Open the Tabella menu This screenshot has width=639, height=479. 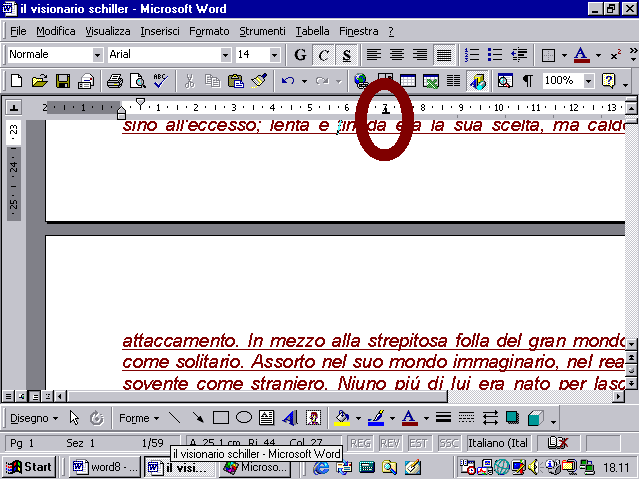[x=312, y=31]
